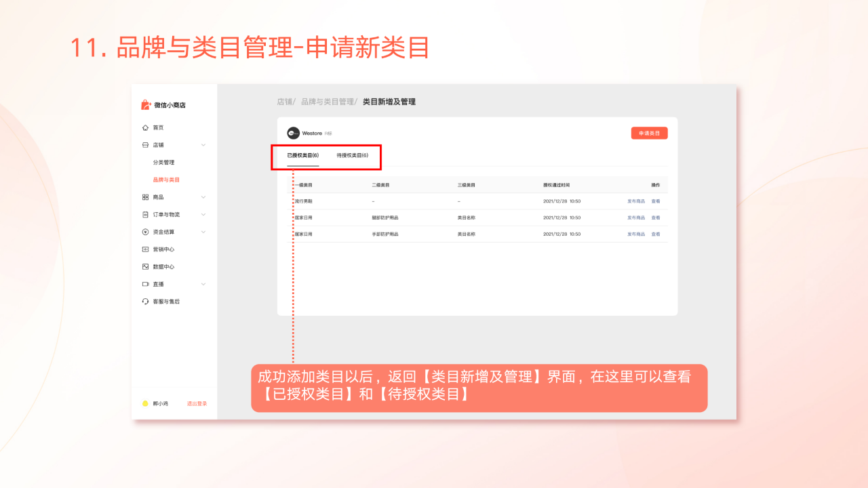Click the 流行男鞋 category cell
Image resolution: width=868 pixels, height=488 pixels.
click(x=303, y=201)
